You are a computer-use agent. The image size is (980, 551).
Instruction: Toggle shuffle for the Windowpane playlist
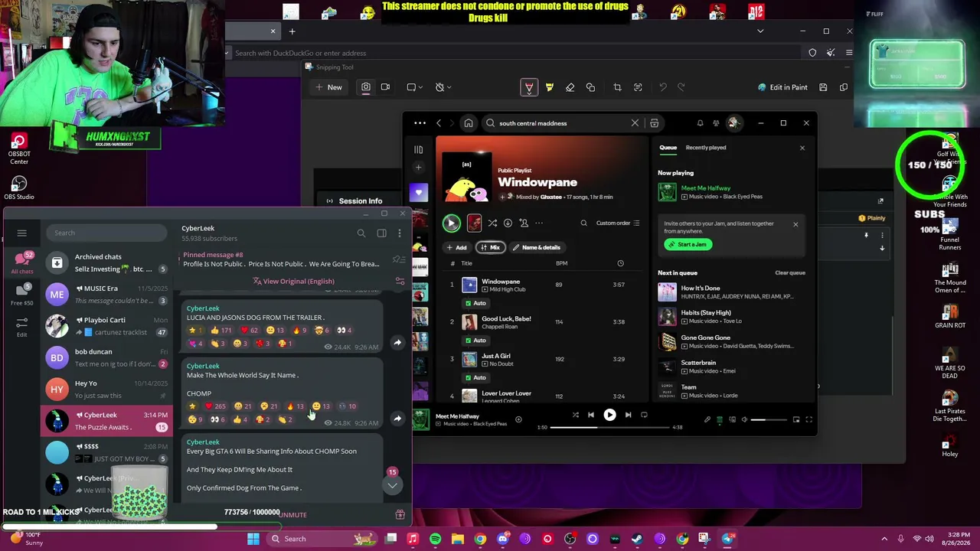pyautogui.click(x=492, y=223)
